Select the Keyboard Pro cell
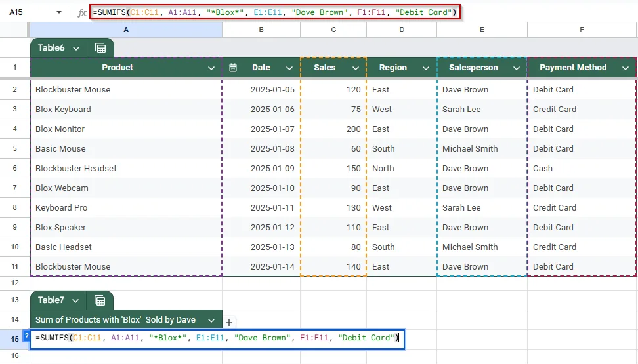This screenshot has width=638, height=364. coord(126,207)
